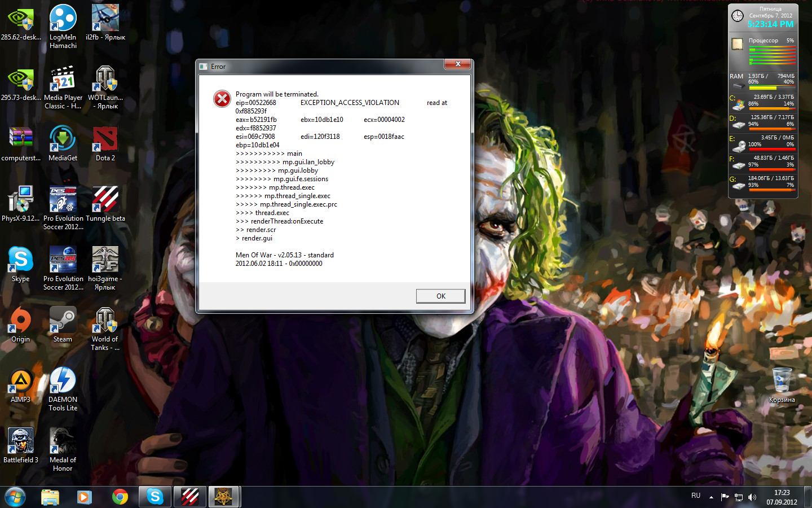
Task: Launch World of Tanks desktop icon
Action: tap(105, 329)
